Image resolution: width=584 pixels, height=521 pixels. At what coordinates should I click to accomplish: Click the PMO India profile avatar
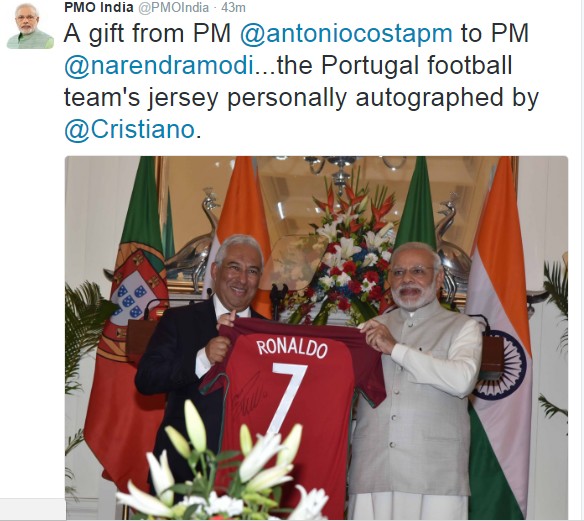tap(30, 25)
